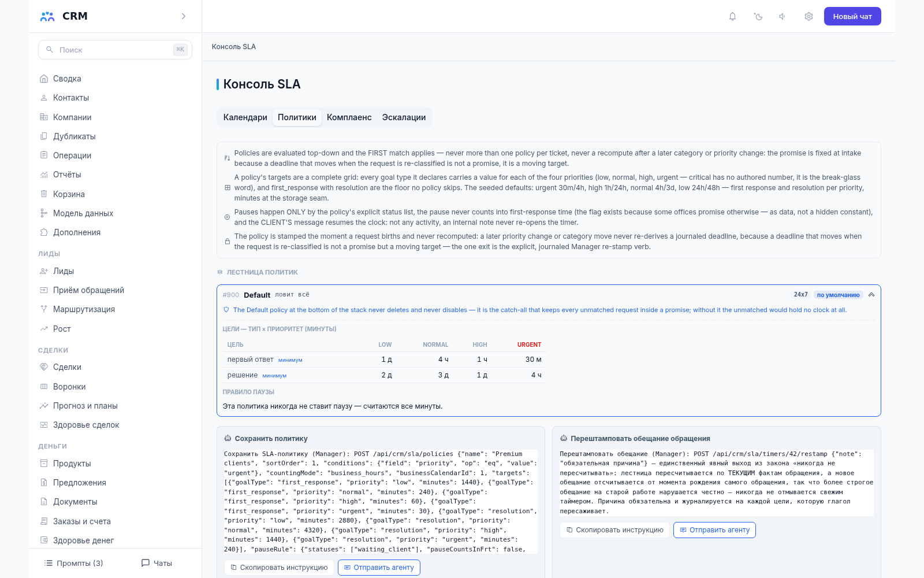This screenshot has width=924, height=578.
Task: Open Рост icon in sidebar
Action: [x=44, y=329]
